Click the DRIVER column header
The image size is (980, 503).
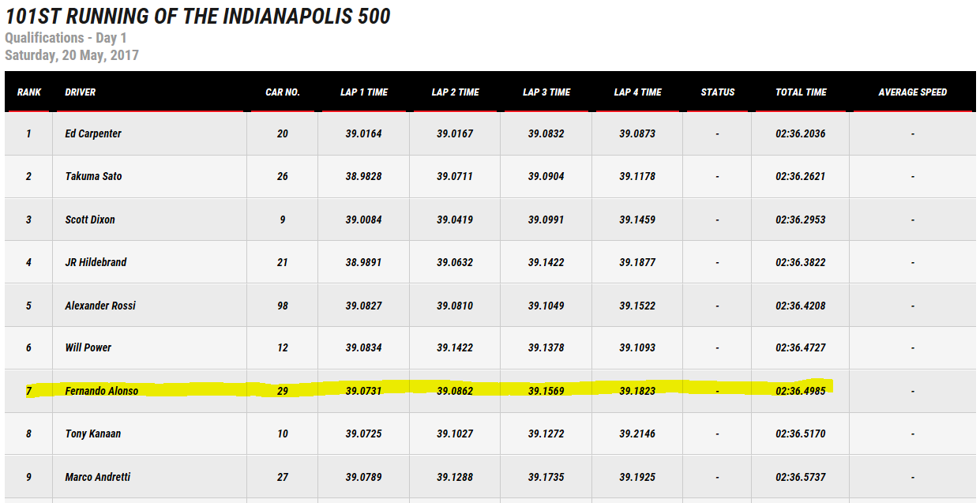[x=81, y=92]
